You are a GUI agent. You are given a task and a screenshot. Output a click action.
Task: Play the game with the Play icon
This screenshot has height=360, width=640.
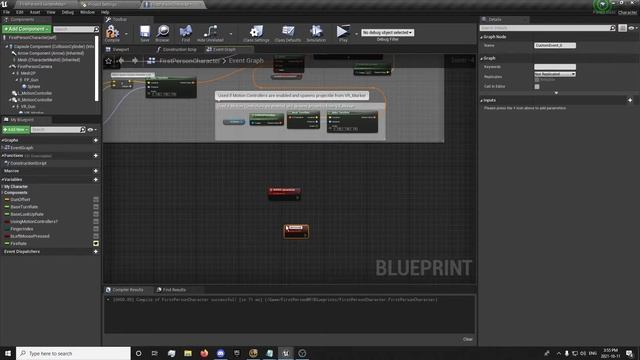click(x=343, y=32)
